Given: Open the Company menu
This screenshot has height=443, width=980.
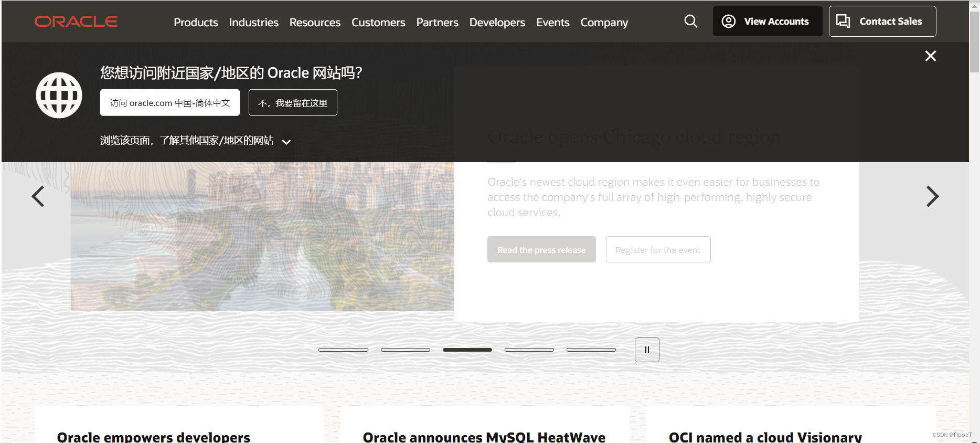Looking at the screenshot, I should pos(604,22).
